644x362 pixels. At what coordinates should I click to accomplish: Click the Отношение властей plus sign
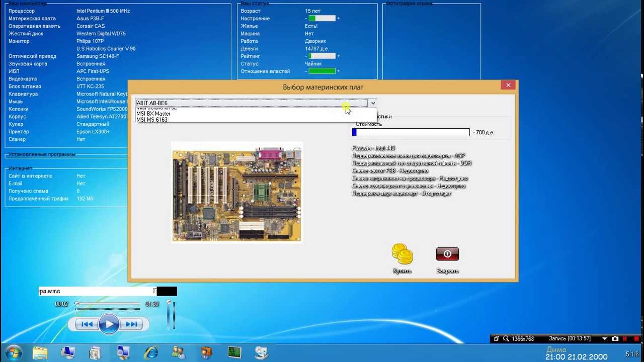[339, 71]
